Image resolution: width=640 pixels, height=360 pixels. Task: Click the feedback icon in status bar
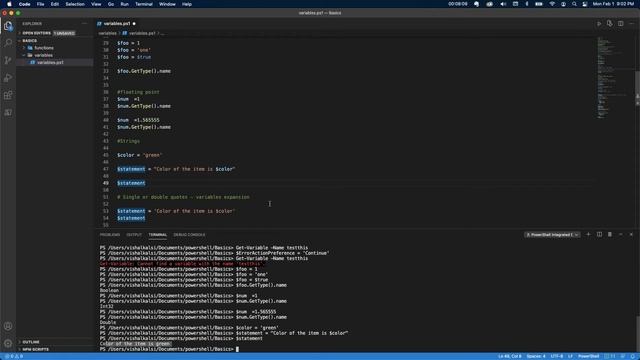pos(623,356)
